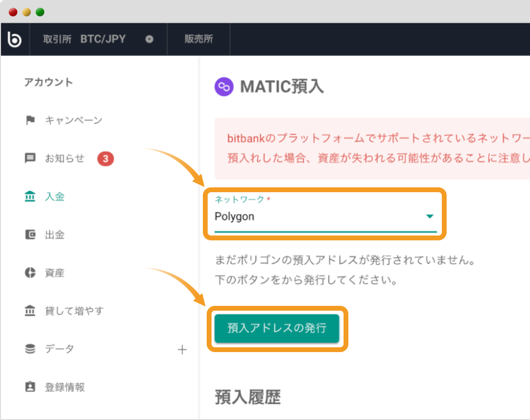Viewport: 530px width, 420px height.
Task: Open the 登録情報 menu item
Action: (65, 387)
